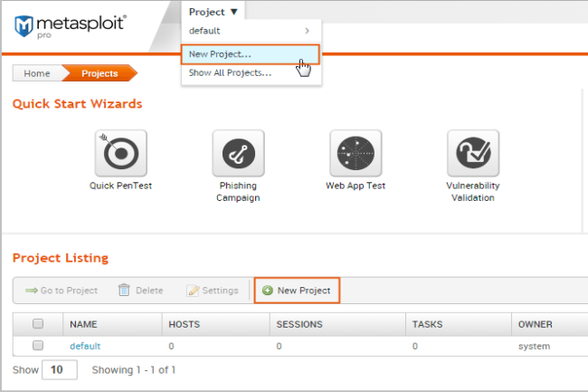Sort the table by NAME column header
The width and height of the screenshot is (588, 392).
point(83,323)
